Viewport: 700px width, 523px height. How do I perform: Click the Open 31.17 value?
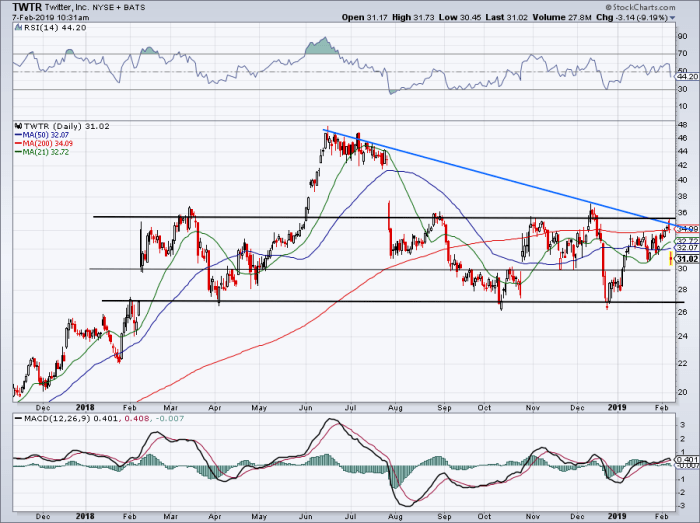(x=365, y=17)
